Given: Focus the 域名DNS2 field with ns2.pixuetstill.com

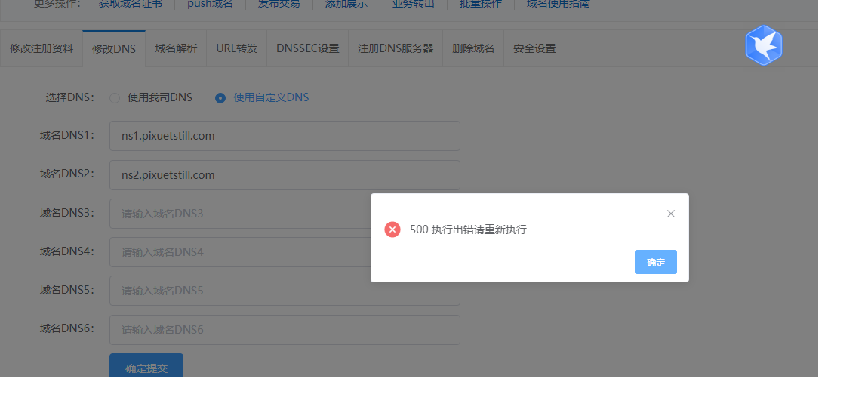Looking at the screenshot, I should pyautogui.click(x=285, y=175).
